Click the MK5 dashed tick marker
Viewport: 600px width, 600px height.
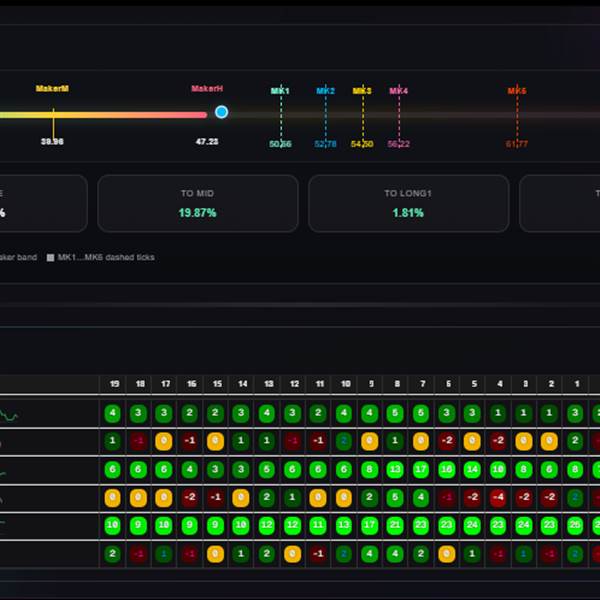pyautogui.click(x=517, y=115)
